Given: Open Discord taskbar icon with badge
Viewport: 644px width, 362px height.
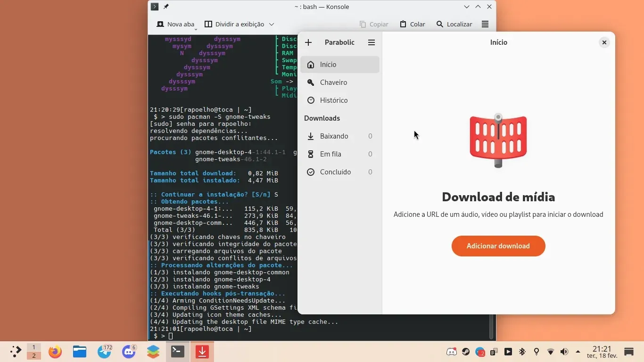Looking at the screenshot, I should point(129,352).
